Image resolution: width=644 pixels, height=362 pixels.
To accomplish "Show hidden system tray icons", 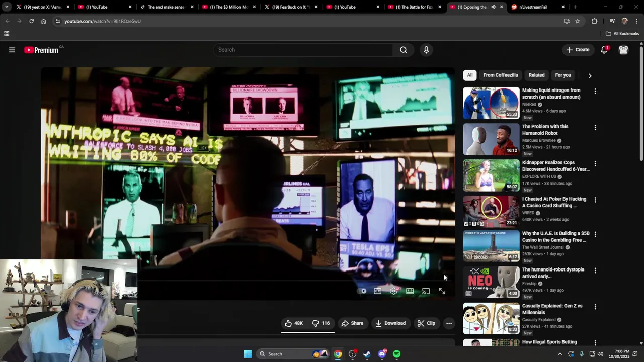I will click(560, 354).
